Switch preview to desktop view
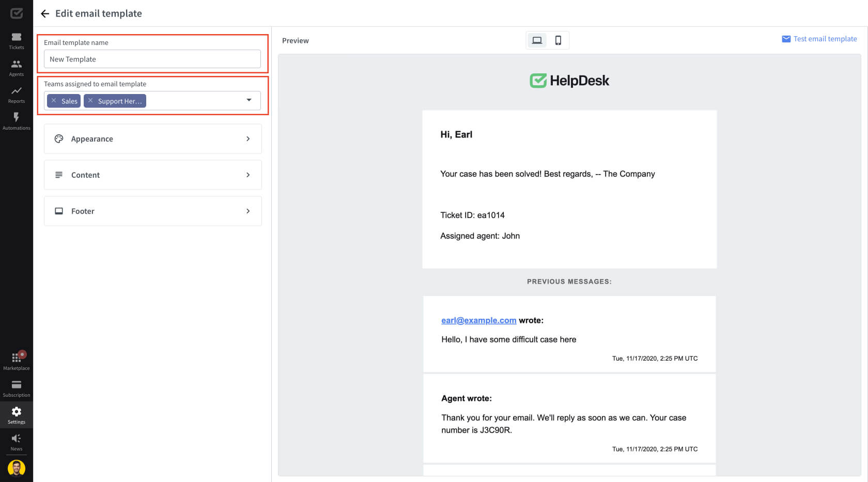This screenshot has width=868, height=482. point(537,40)
